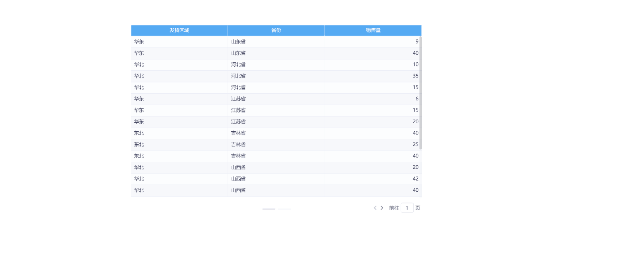Click 东北 in the row with sales 25
The image size is (644, 280).
point(139,145)
